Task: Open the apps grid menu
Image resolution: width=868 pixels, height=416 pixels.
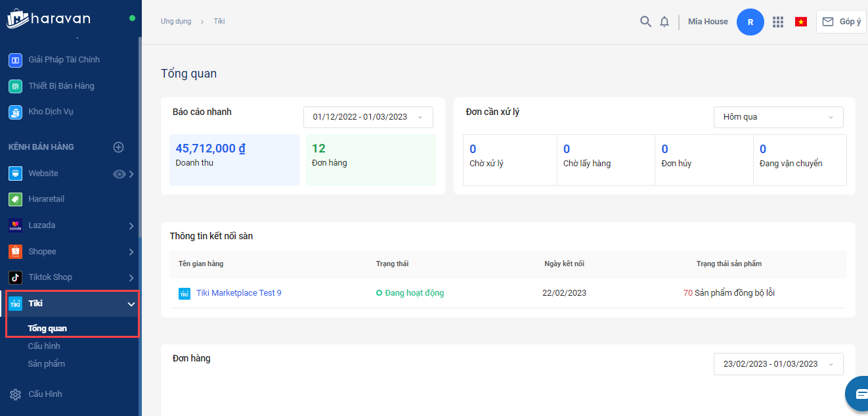Action: tap(778, 22)
